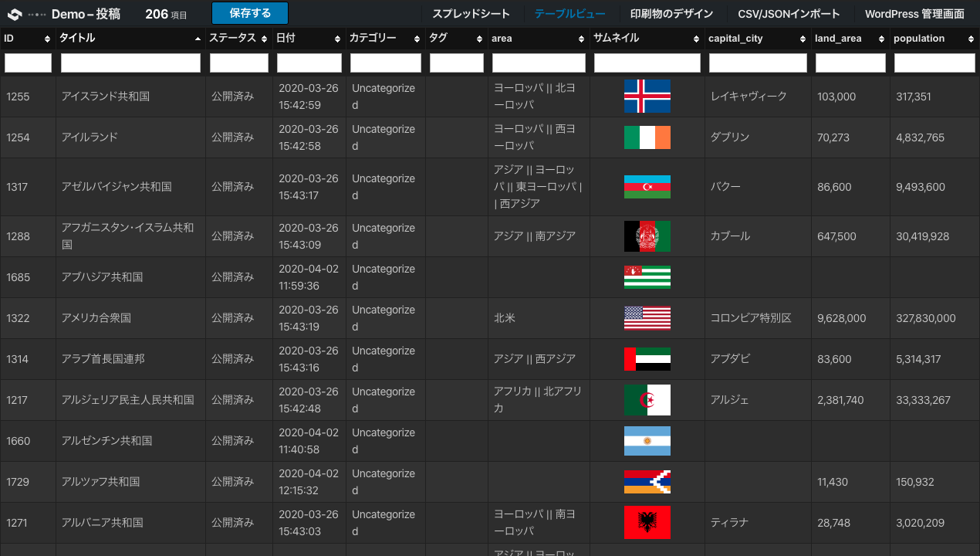Click land_area cell 2,381,740
980x556 pixels.
click(840, 400)
